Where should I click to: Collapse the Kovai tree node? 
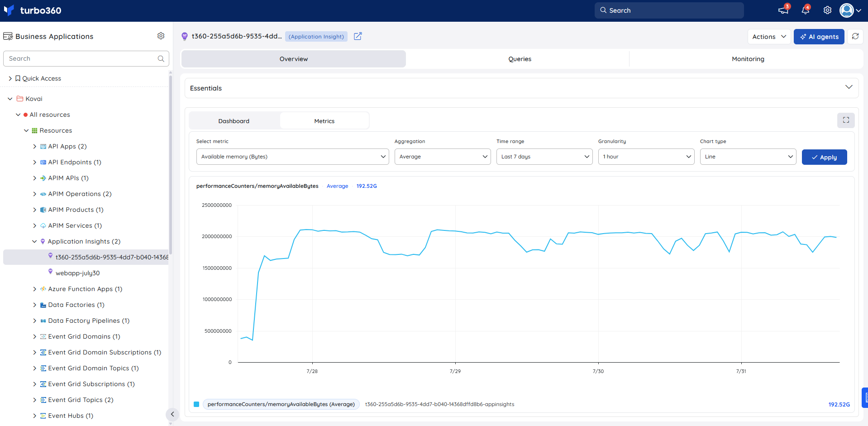tap(10, 99)
